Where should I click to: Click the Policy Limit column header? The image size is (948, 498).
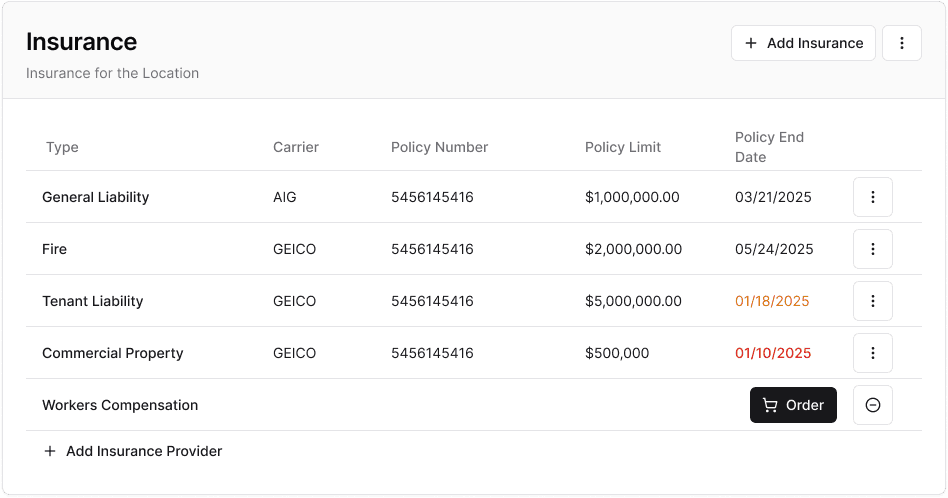click(623, 147)
